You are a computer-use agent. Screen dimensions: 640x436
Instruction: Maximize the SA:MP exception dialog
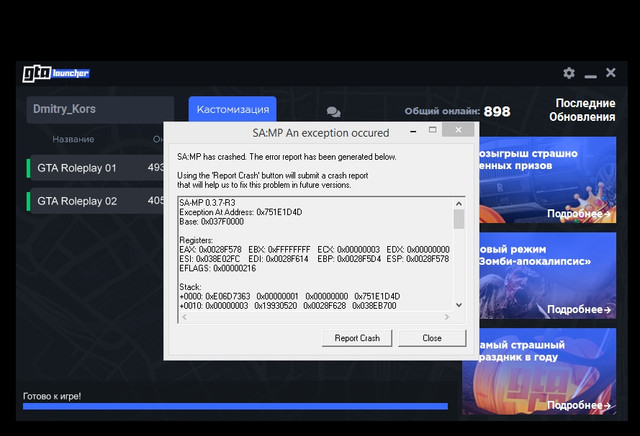click(433, 130)
